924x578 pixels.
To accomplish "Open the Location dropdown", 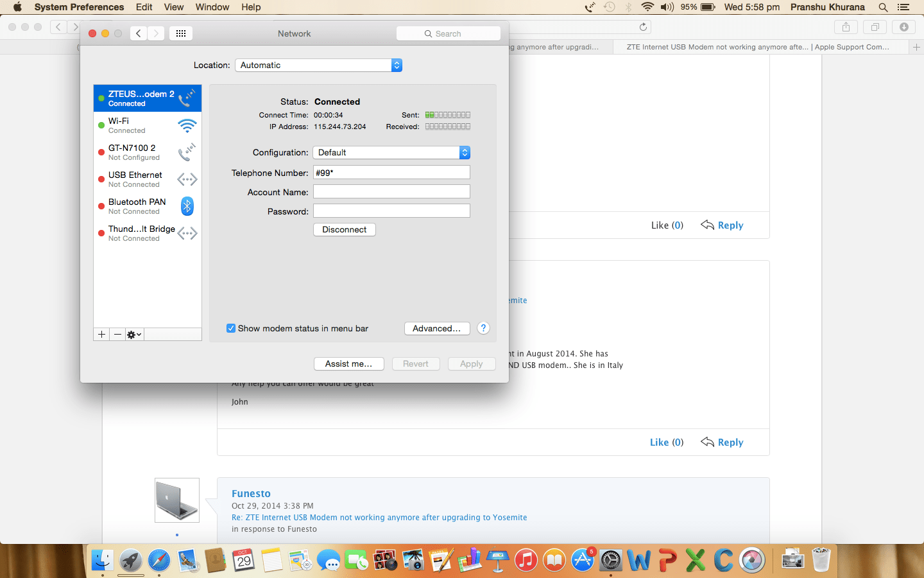I will (319, 66).
